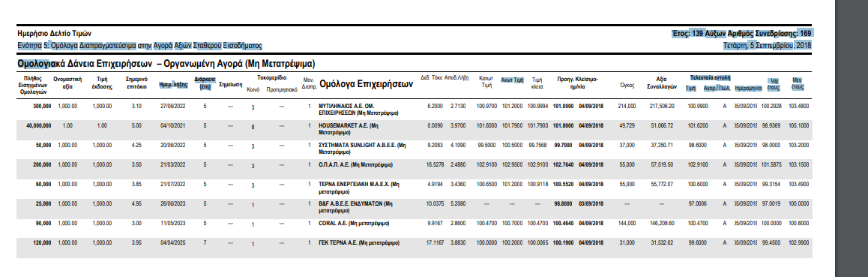Click the year low value '98.9369'
This screenshot has width=868, height=277.
771,126
